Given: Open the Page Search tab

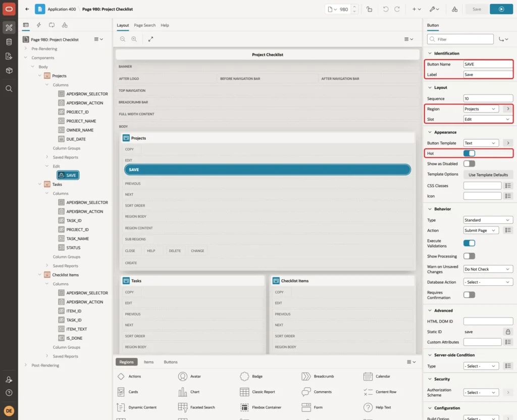Looking at the screenshot, I should [x=144, y=25].
